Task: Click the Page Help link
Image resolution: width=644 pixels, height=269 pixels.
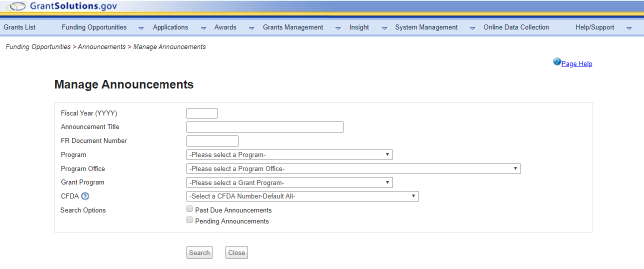Action: (576, 64)
